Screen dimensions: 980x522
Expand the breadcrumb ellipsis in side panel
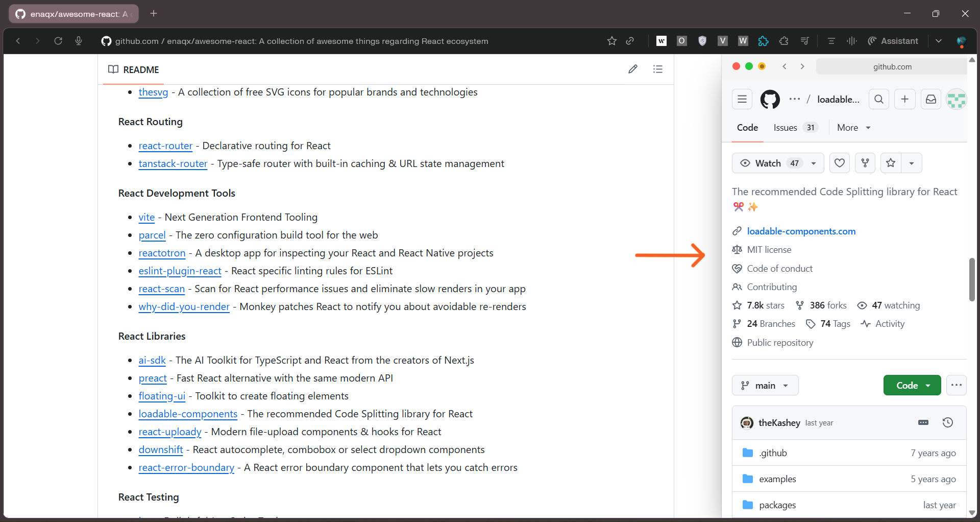point(795,99)
